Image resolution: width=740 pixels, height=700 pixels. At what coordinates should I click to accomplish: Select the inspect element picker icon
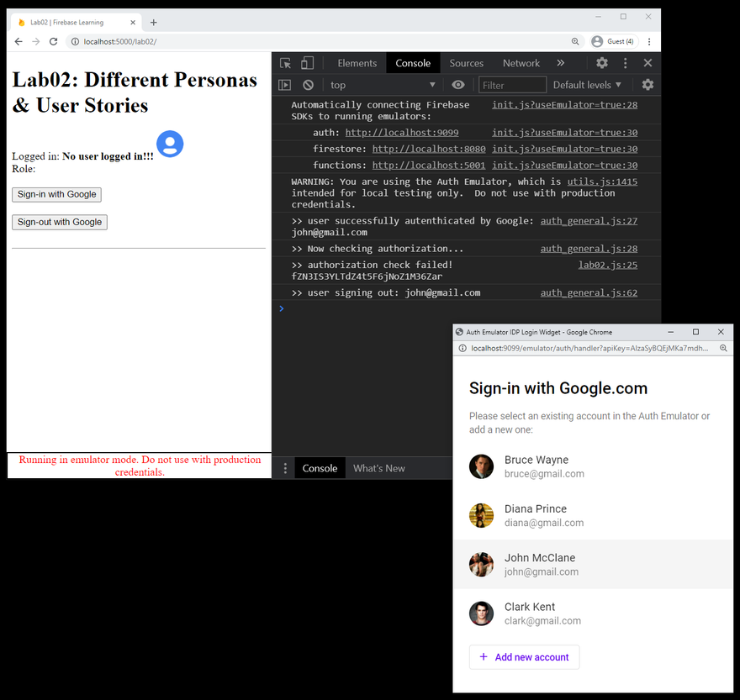pyautogui.click(x=285, y=63)
